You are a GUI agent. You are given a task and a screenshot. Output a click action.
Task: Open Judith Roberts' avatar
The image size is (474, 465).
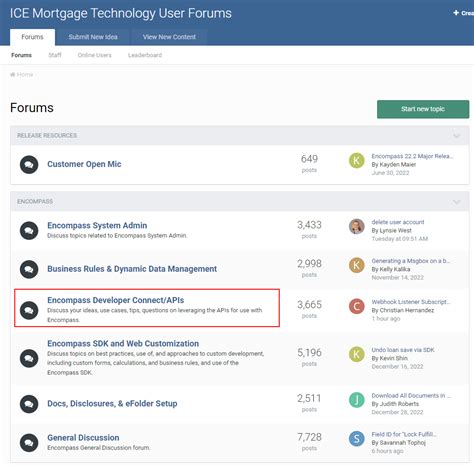[x=356, y=400]
